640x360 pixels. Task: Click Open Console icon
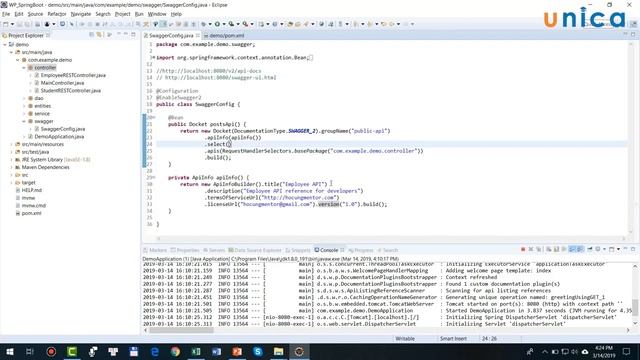tap(611, 249)
